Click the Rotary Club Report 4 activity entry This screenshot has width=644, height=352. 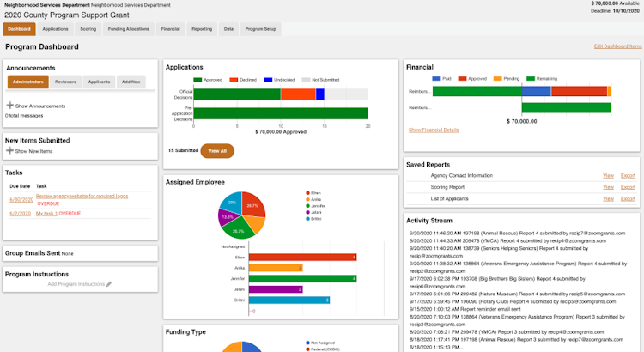(513, 301)
